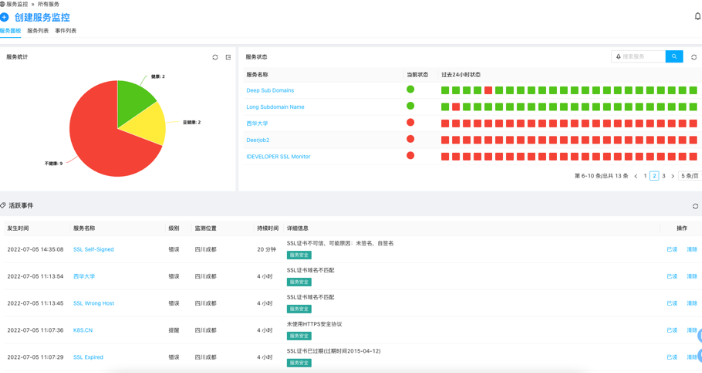Click the red hourly block in Deep Sub Domains row
Viewport: 702px width, 373px height.
[488, 90]
